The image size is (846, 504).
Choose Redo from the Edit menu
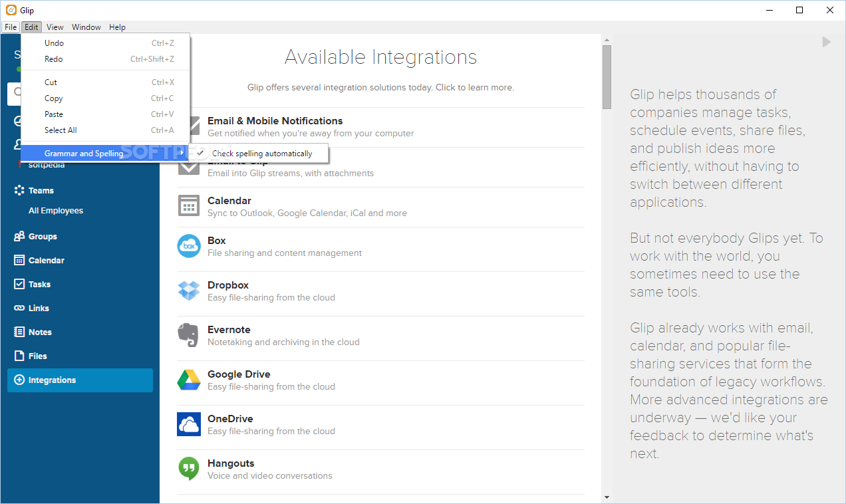tap(106, 59)
